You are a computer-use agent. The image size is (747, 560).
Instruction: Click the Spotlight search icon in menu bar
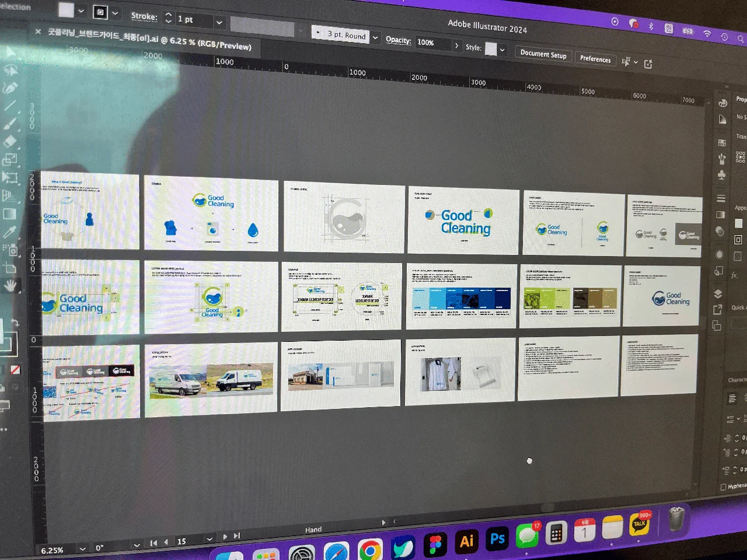(x=741, y=38)
